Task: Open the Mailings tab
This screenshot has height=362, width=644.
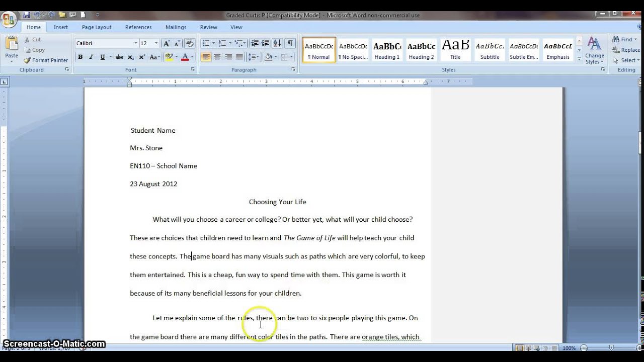Action: coord(176,27)
